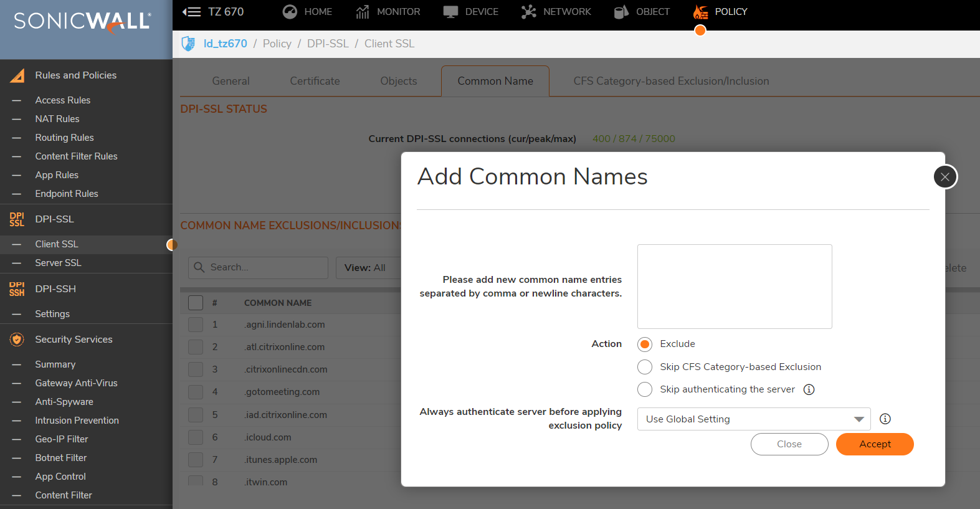Viewport: 980px width, 509px height.
Task: Click the .icloud.com entry
Action: (268, 437)
